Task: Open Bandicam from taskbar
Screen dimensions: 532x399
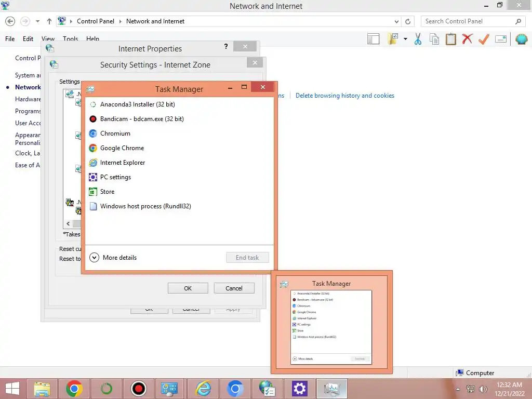Action: click(138, 389)
